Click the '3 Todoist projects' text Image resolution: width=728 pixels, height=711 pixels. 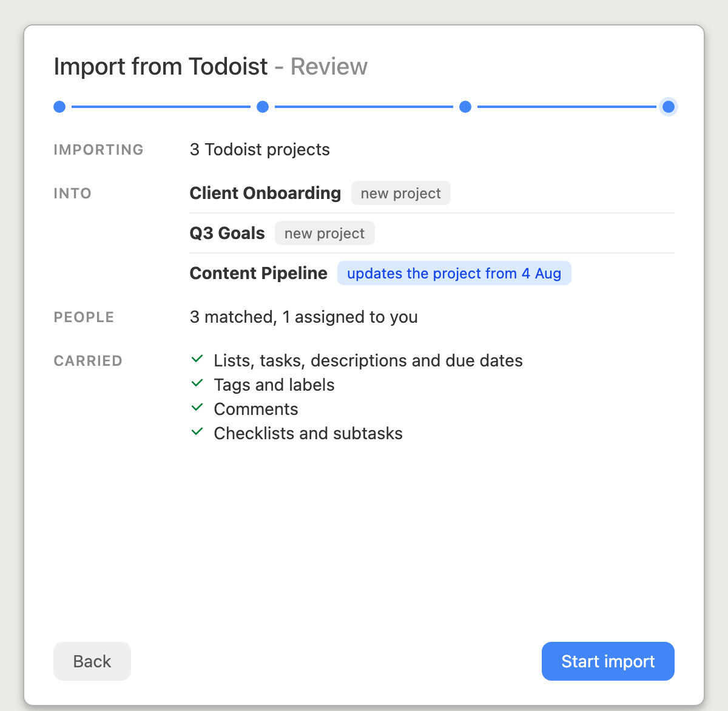(260, 149)
